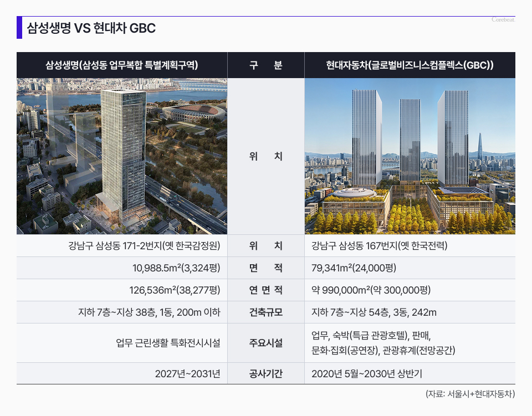Click the '2027년~2031년' construction period cell

tap(188, 374)
